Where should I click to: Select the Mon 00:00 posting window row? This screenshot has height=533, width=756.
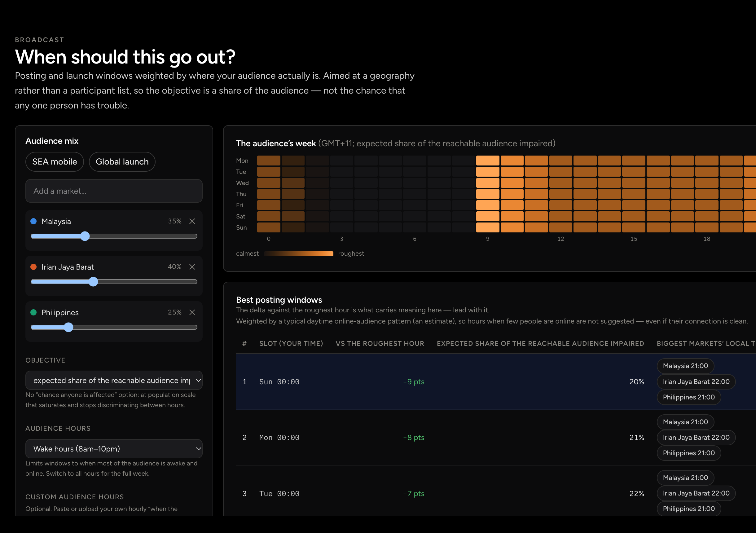(496, 438)
